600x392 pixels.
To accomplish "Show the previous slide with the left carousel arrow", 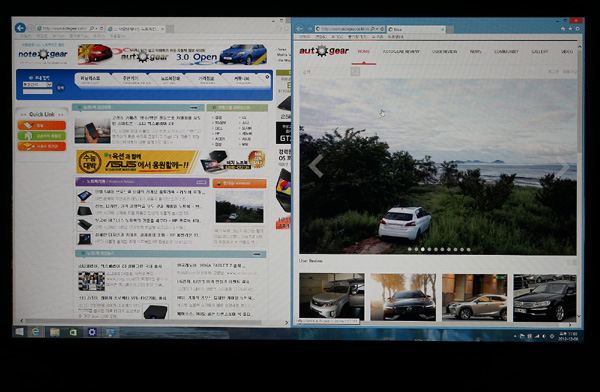I will 316,166.
